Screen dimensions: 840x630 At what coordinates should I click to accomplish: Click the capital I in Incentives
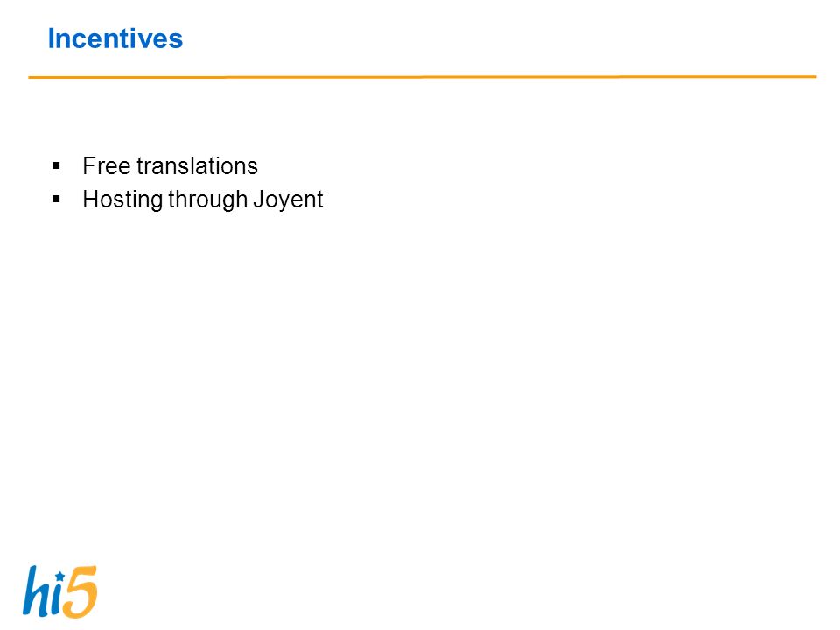52,38
